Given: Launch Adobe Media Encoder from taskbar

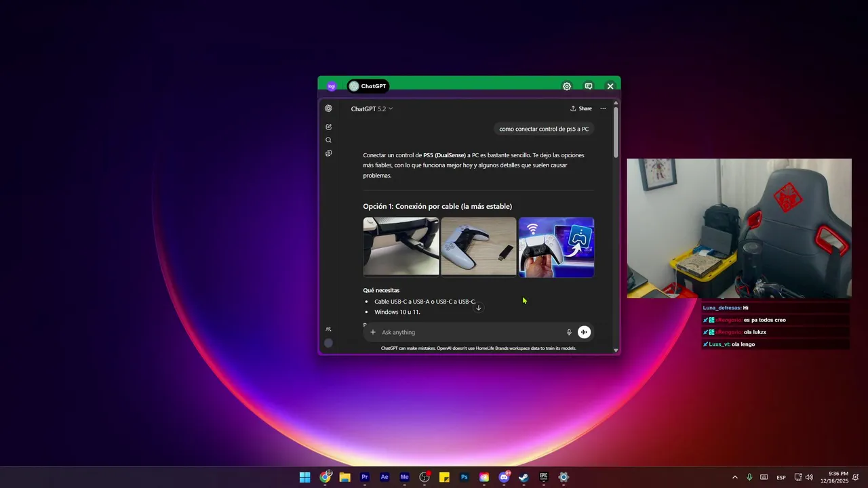Looking at the screenshot, I should click(405, 477).
